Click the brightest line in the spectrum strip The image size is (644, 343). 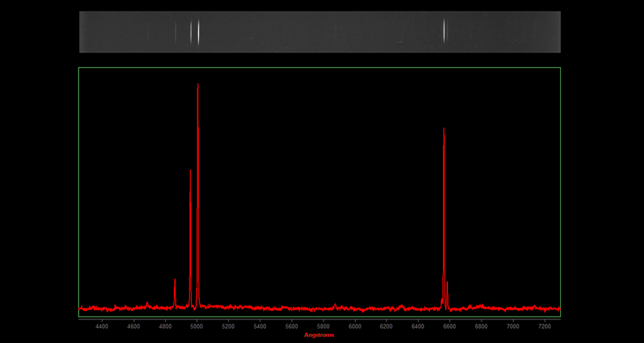198,31
